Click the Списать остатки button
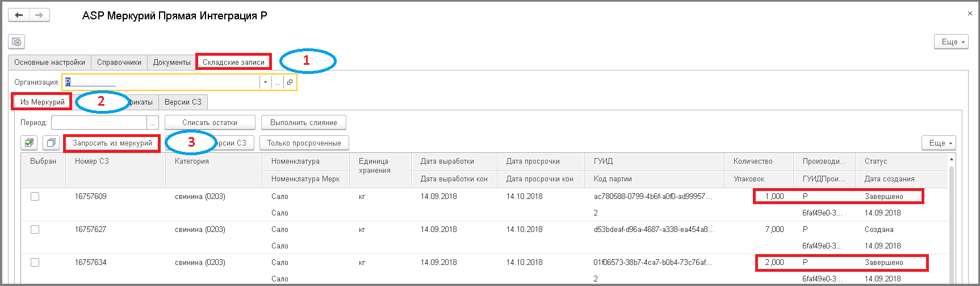This screenshot has height=286, width=980. tap(210, 123)
